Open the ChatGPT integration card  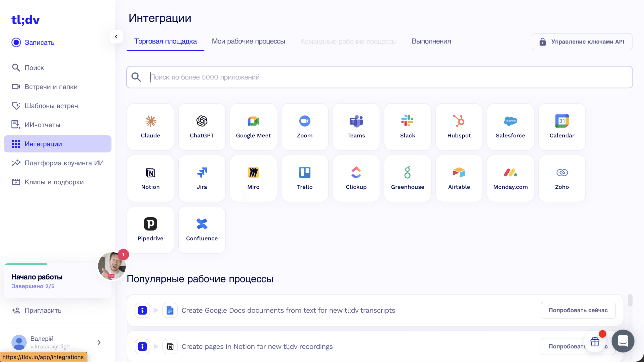tap(202, 127)
